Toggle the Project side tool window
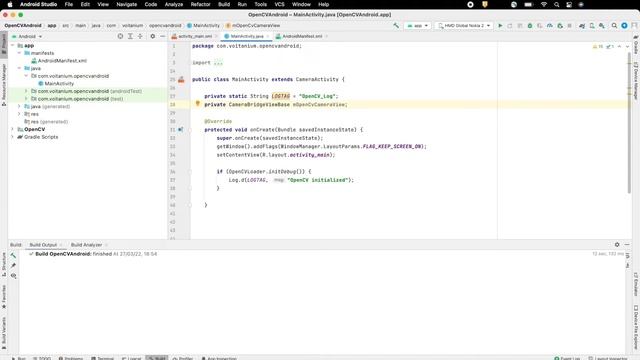 pos(4,45)
